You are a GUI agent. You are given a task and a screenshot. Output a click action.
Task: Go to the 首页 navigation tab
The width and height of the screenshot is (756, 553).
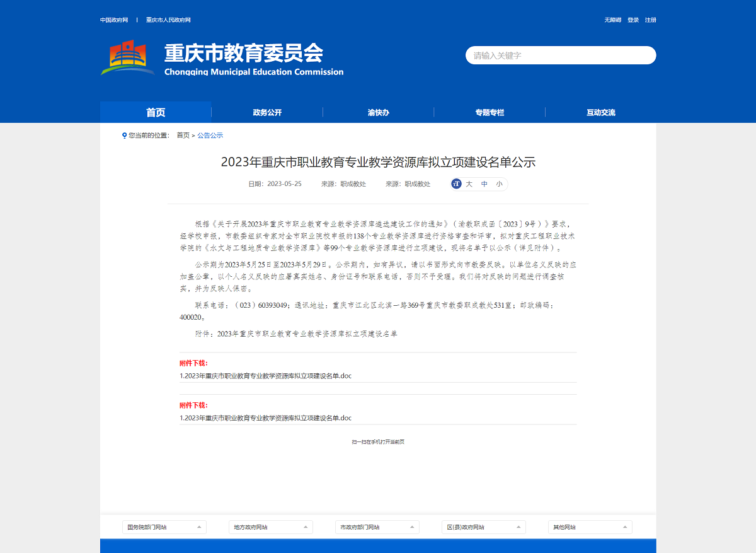156,112
